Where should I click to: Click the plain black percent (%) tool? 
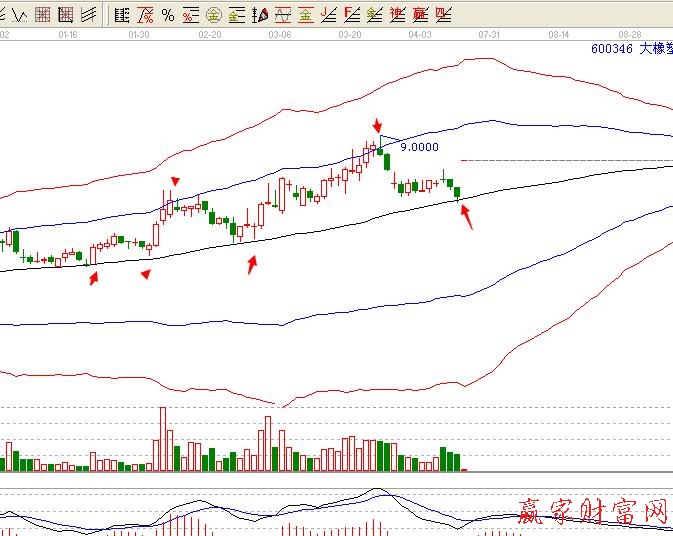pyautogui.click(x=168, y=15)
